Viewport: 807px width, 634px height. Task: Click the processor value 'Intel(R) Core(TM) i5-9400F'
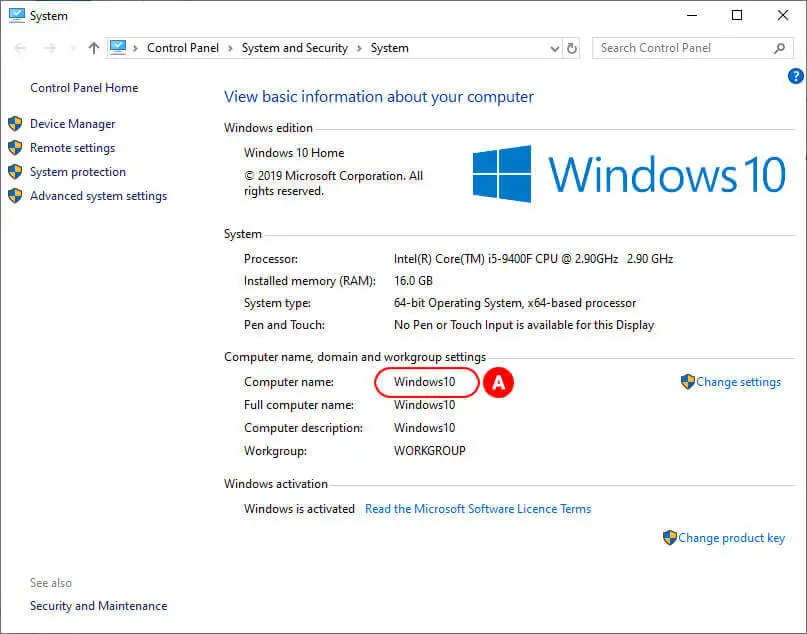click(533, 259)
